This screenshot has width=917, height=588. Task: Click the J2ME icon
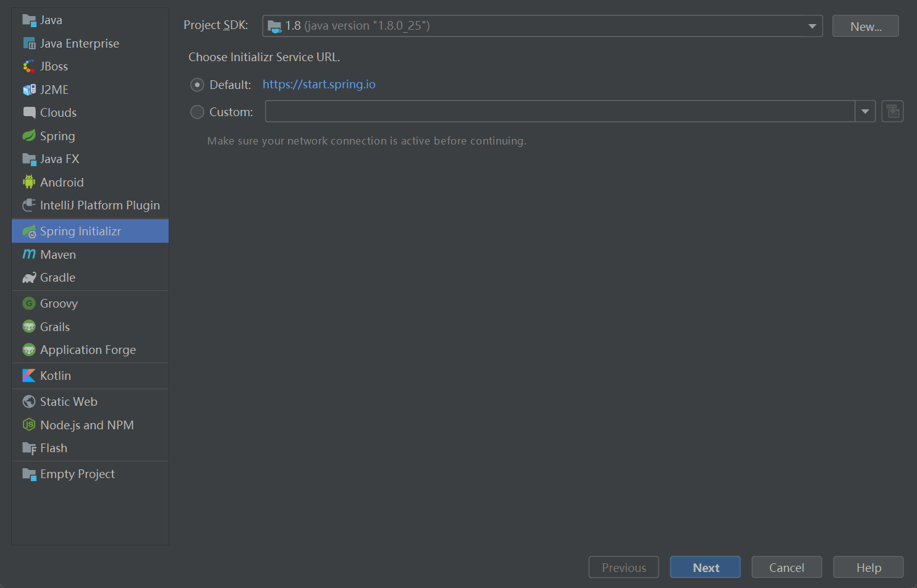(29, 90)
